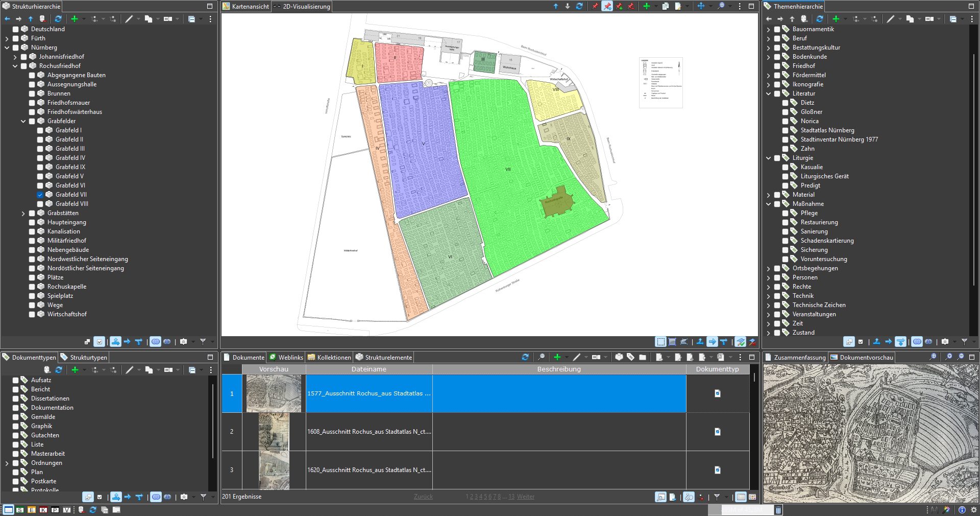Expand the Johannisfriedhof node
Viewport: 980px width, 516px height.
pyautogui.click(x=15, y=57)
